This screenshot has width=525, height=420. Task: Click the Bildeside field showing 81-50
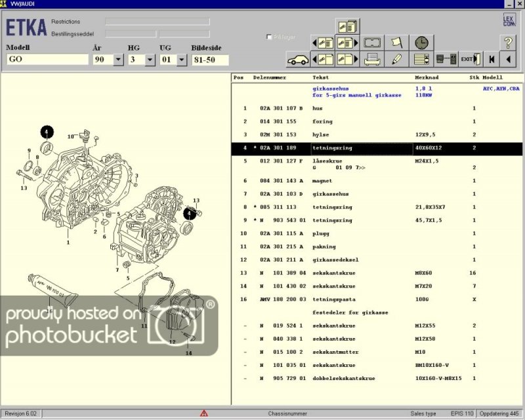pos(209,60)
